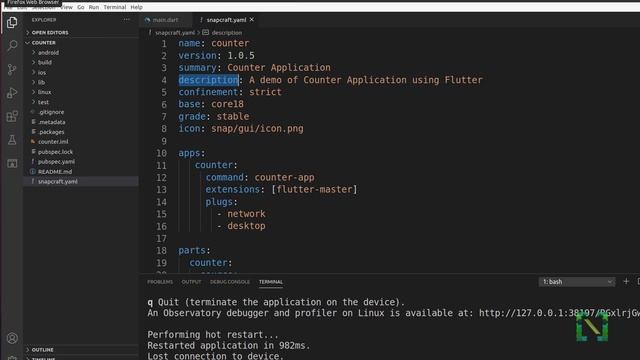Click line number 10 in gutter
640x360 pixels.
pos(162,153)
